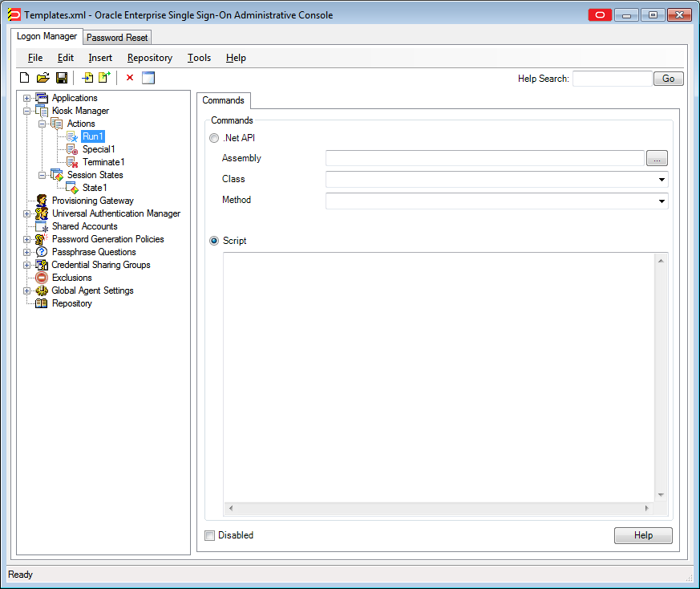Viewport: 700px width, 589px height.
Task: Open the Repository menu
Action: 150,58
